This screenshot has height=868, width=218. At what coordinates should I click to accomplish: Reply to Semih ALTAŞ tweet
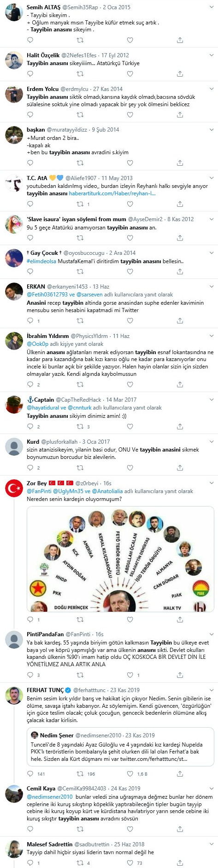tap(30, 40)
